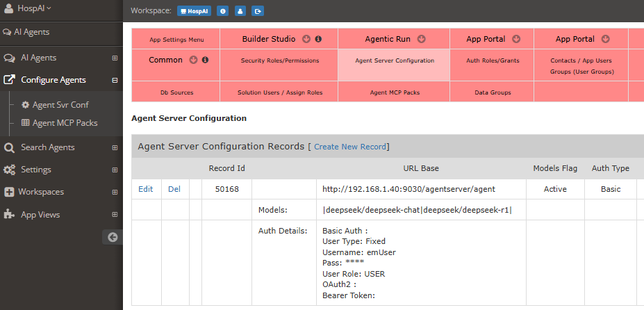This screenshot has width=644, height=310.
Task: Select Agent Server Configuration menu item
Action: [x=395, y=60]
